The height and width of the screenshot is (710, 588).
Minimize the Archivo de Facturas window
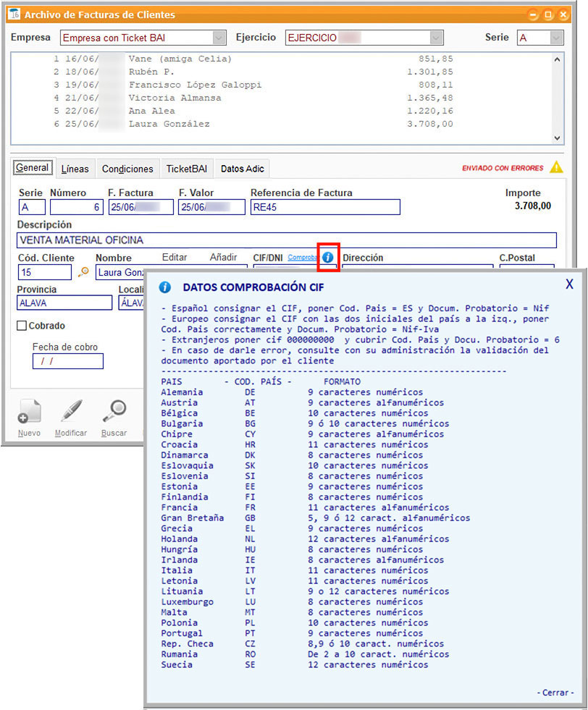pos(533,14)
